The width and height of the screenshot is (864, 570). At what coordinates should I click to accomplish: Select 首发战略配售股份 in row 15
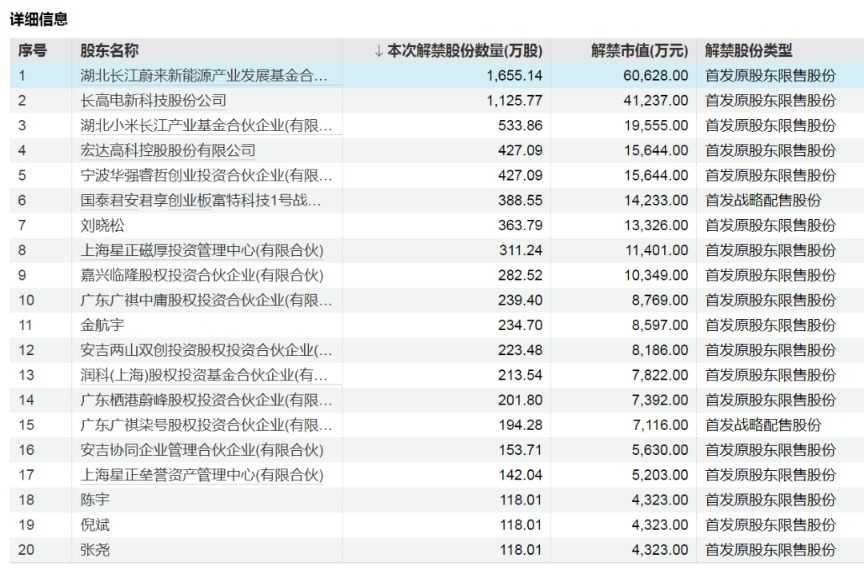click(x=763, y=425)
